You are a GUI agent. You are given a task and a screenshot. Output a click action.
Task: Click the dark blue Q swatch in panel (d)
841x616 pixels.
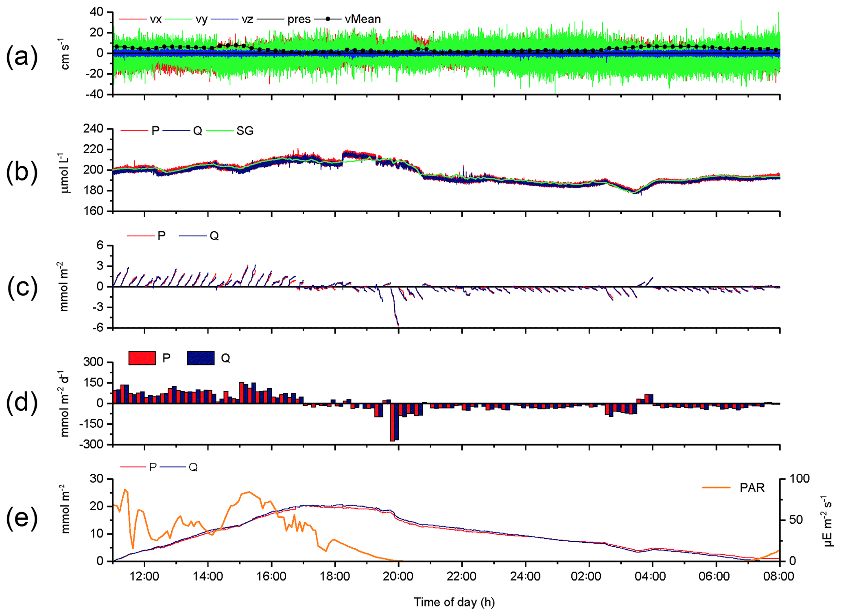201,358
